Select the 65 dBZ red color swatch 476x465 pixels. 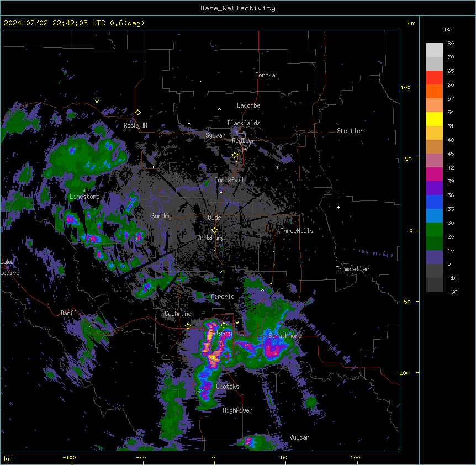(x=434, y=77)
